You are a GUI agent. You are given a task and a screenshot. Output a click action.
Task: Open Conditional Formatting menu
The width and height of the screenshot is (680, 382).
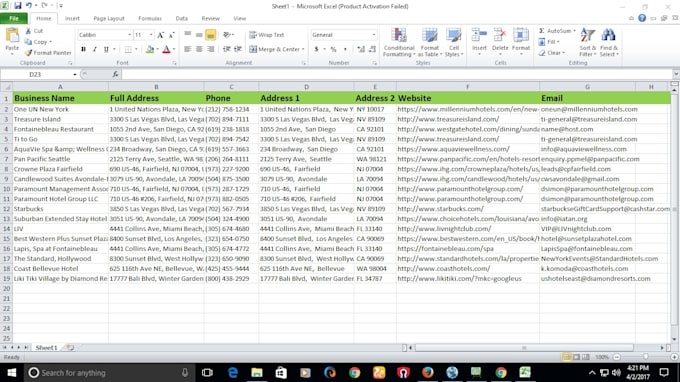click(x=399, y=42)
